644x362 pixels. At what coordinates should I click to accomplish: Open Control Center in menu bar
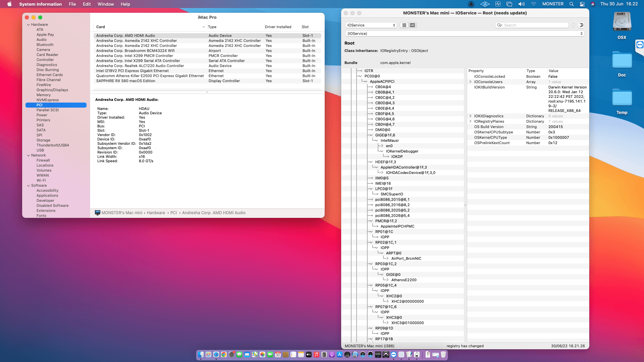[582, 4]
